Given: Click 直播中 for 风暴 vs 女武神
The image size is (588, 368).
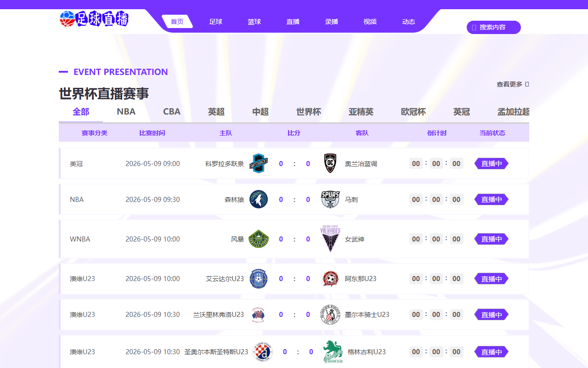Looking at the screenshot, I should tap(492, 239).
